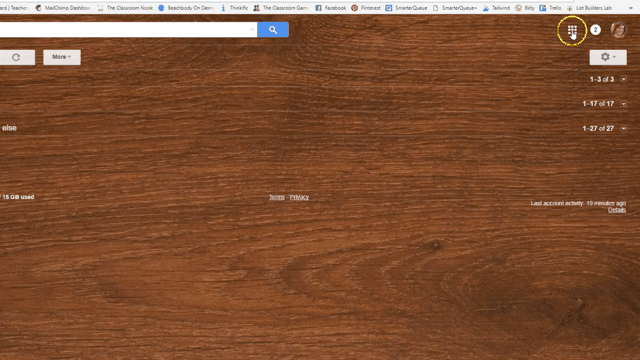Open the Bitly bookmark

coord(525,8)
